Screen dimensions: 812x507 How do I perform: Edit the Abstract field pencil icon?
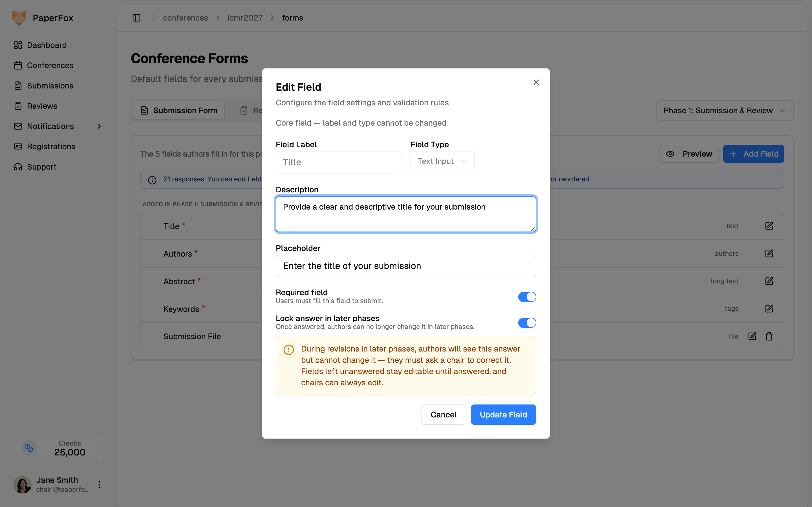point(769,281)
